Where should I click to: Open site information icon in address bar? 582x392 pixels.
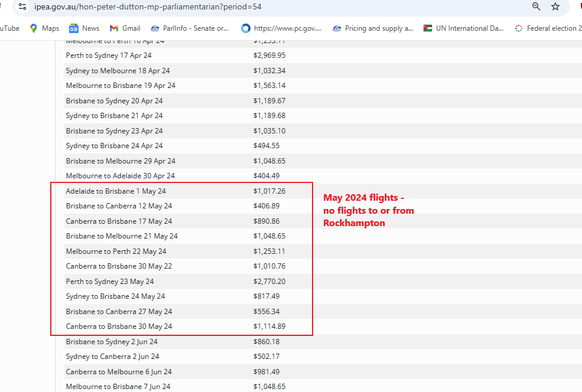(22, 6)
